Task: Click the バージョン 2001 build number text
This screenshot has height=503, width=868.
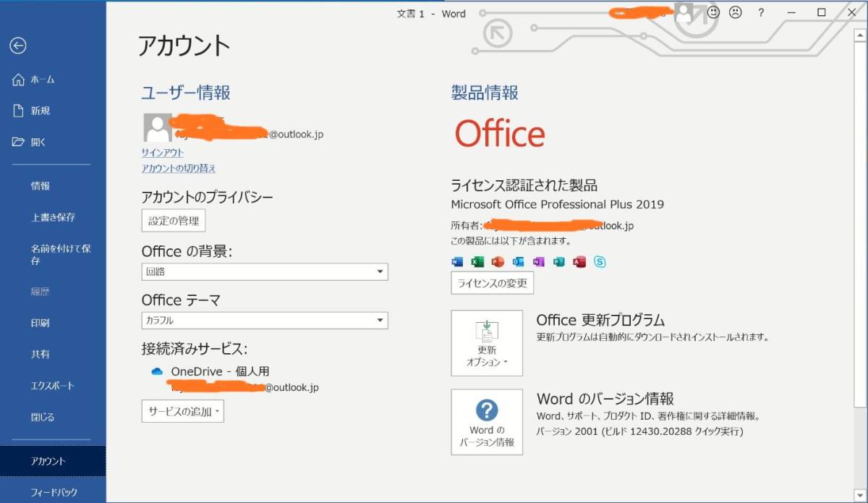Action: [x=640, y=431]
